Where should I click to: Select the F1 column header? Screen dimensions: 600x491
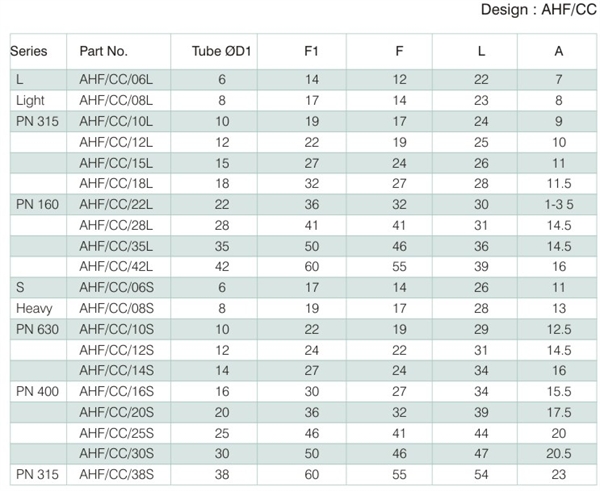tap(311, 51)
